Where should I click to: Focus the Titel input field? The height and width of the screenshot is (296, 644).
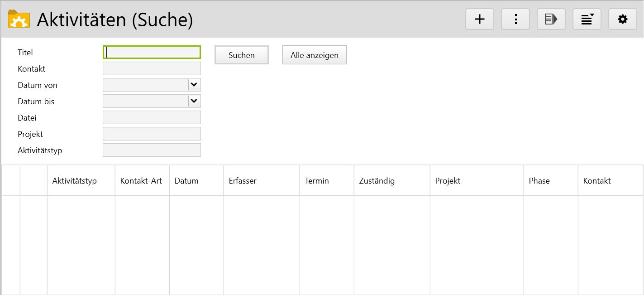pos(152,52)
